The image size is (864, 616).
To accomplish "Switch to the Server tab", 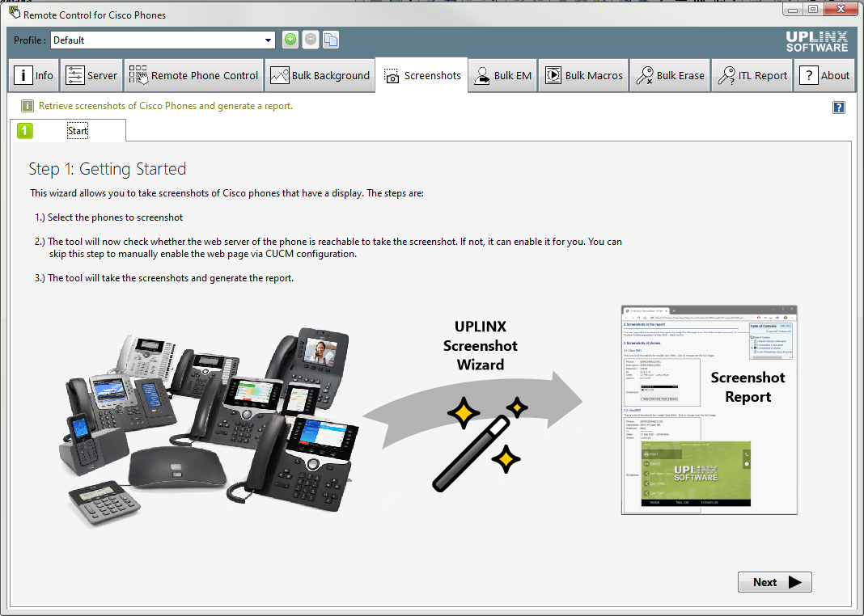I will (91, 75).
